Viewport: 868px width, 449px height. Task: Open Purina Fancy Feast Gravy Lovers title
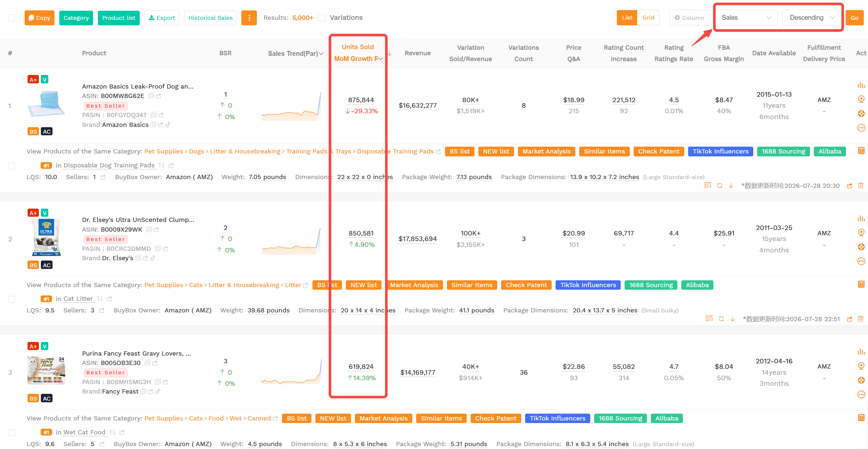[136, 353]
